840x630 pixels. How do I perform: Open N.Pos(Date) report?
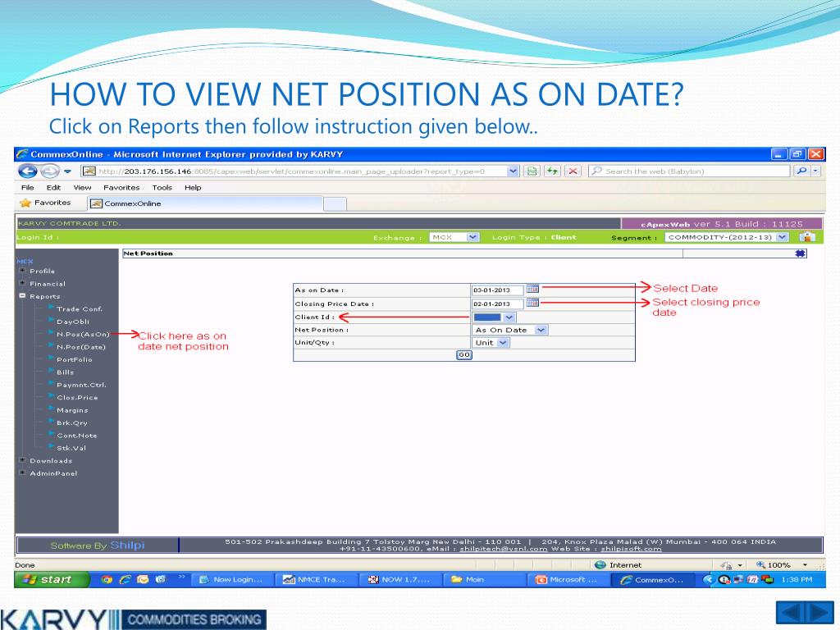coord(81,347)
